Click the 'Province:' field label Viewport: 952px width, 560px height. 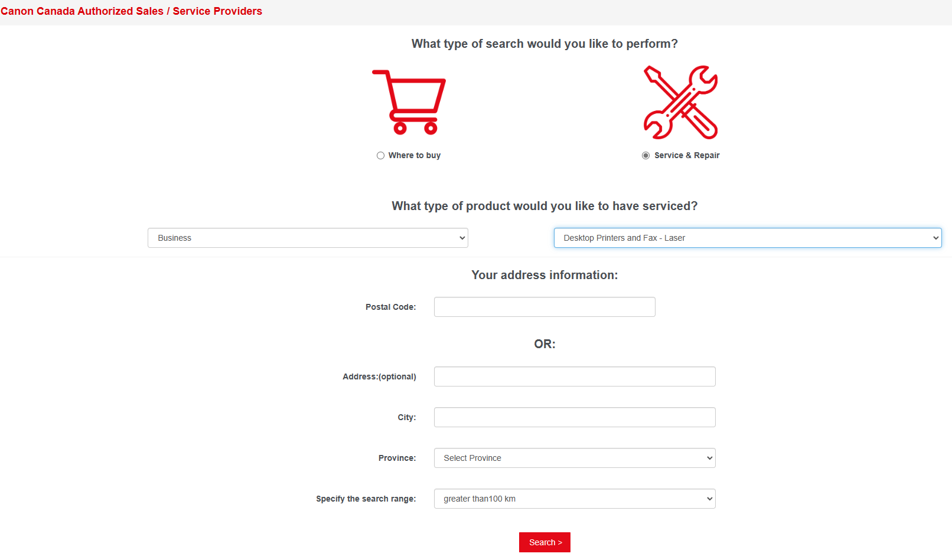[x=397, y=458]
